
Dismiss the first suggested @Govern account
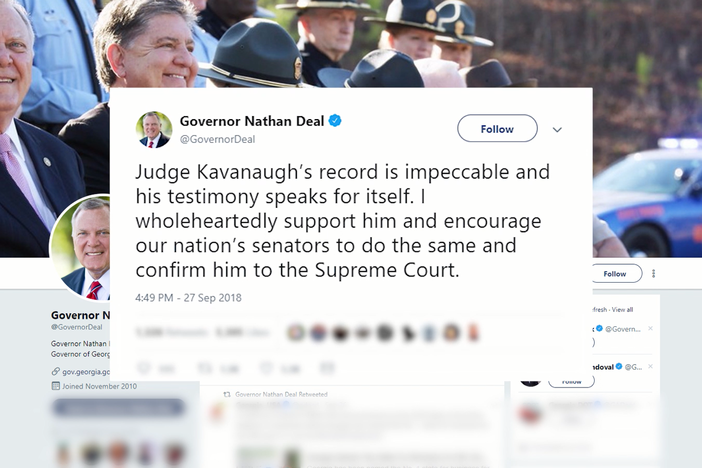tap(651, 329)
